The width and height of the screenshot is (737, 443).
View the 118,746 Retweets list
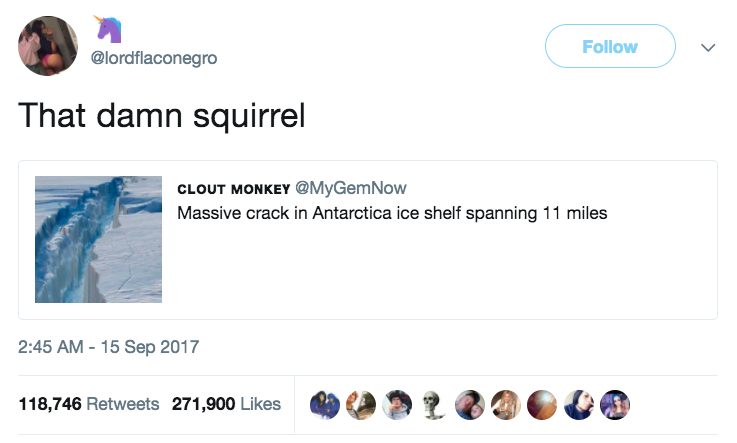(89, 404)
